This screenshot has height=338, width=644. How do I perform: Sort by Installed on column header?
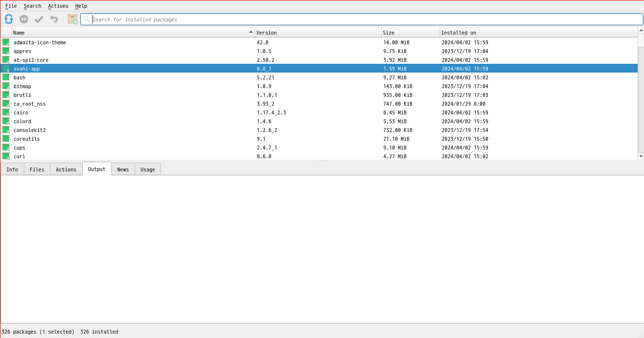[538, 33]
